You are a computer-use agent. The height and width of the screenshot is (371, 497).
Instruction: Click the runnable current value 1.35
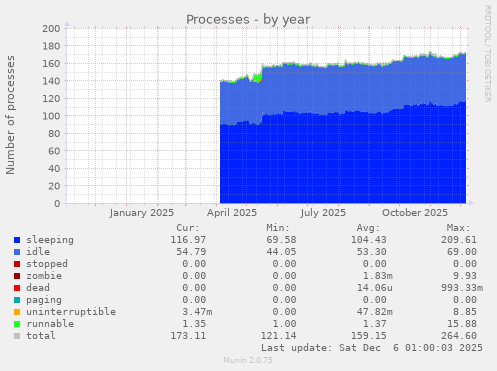tap(194, 324)
